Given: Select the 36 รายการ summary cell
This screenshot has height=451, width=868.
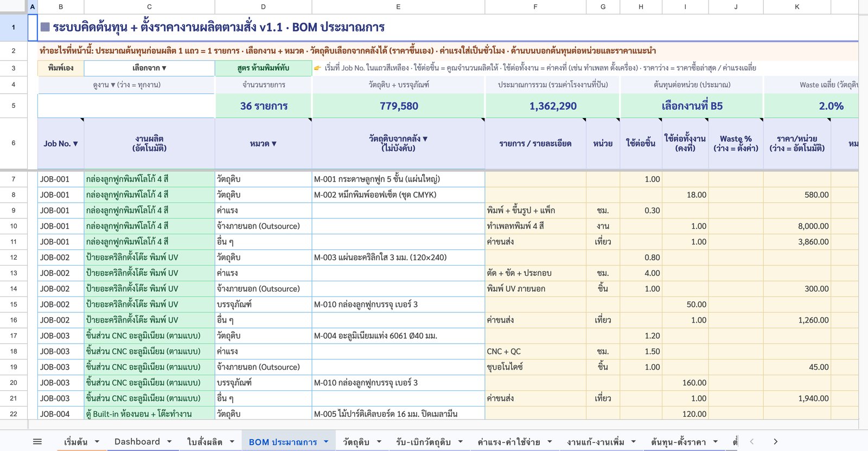Looking at the screenshot, I should point(264,106).
